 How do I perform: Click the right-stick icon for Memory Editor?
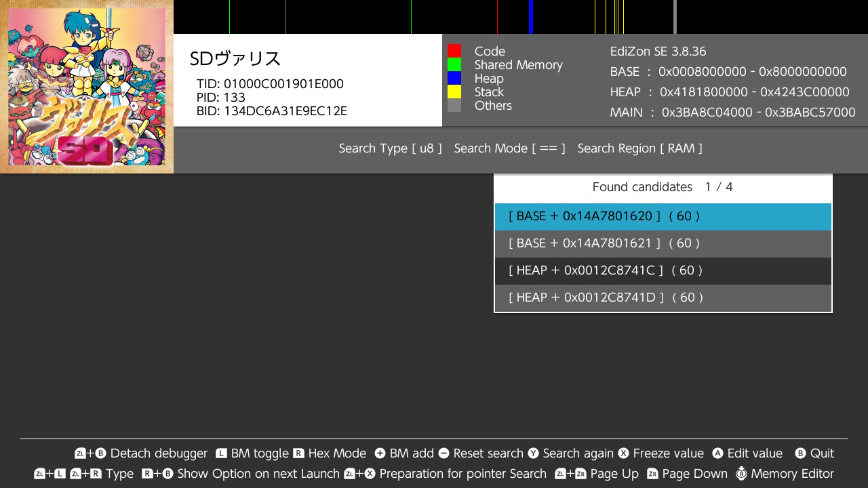[x=741, y=473]
